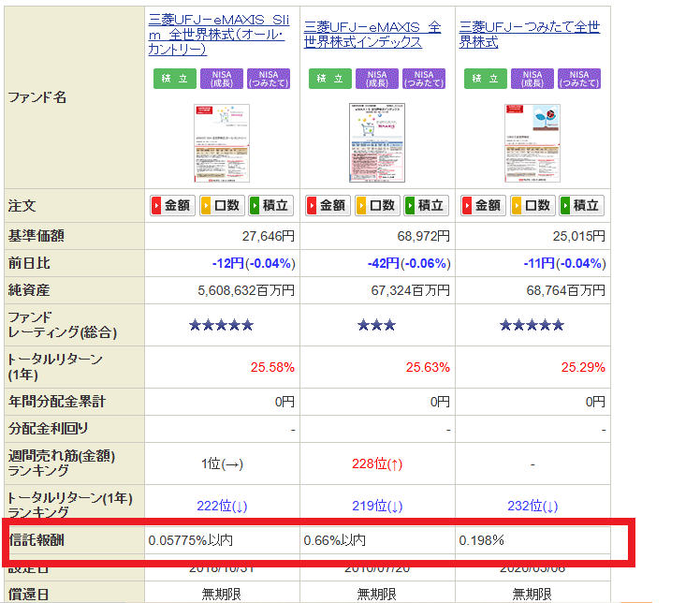Open the eMAXIS Slim 全世界株式(オール・カントリー) fund link
The height and width of the screenshot is (603, 700).
point(219,35)
